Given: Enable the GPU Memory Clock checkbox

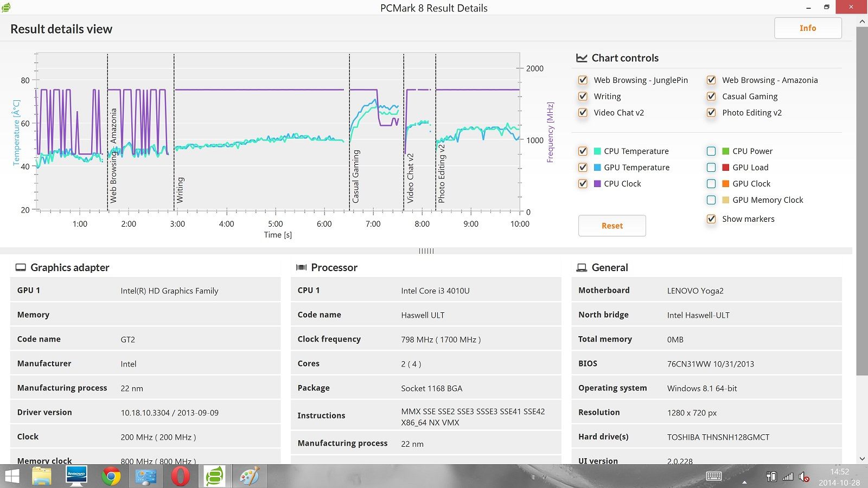Looking at the screenshot, I should coord(711,200).
